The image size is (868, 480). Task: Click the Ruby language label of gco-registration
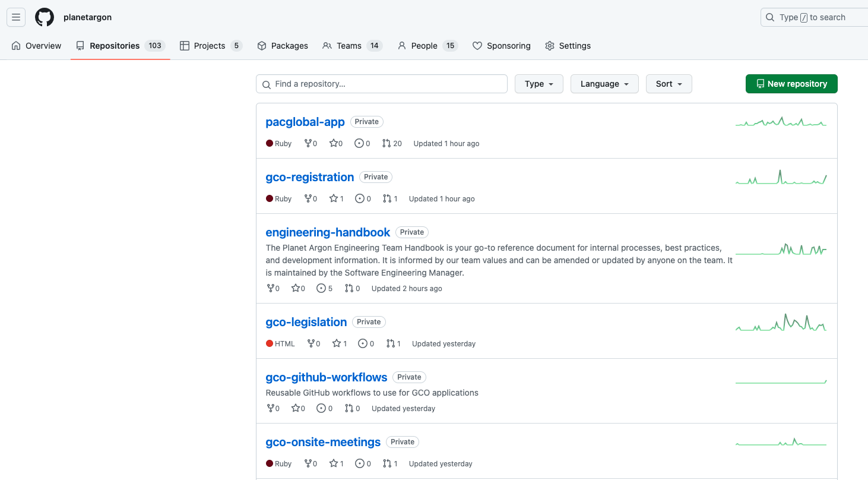(x=279, y=198)
